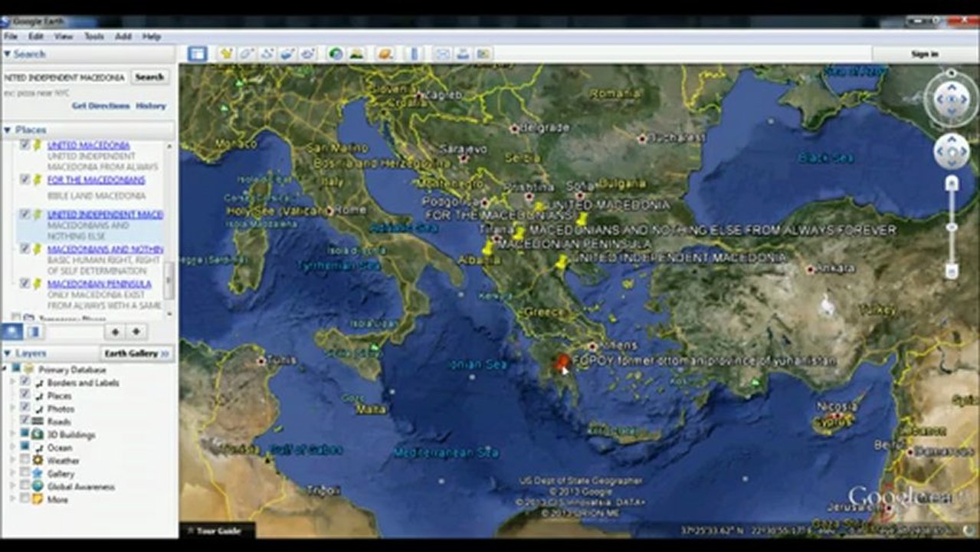Open the Help menu

[x=152, y=36]
